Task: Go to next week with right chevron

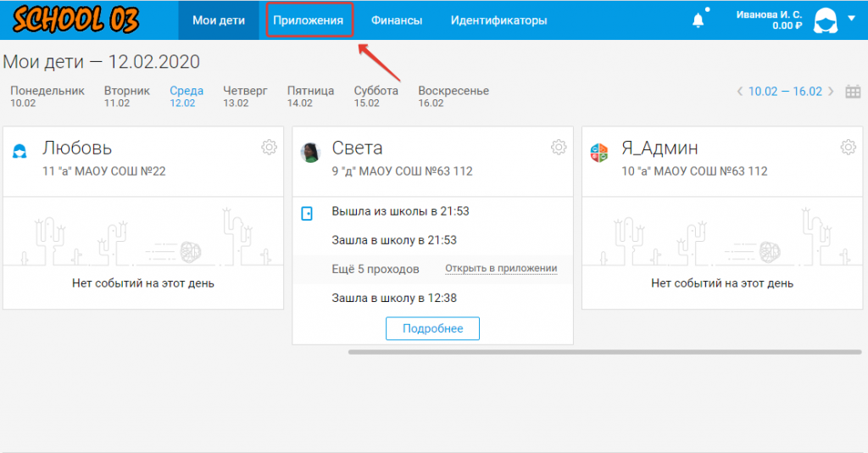Action: coord(831,92)
